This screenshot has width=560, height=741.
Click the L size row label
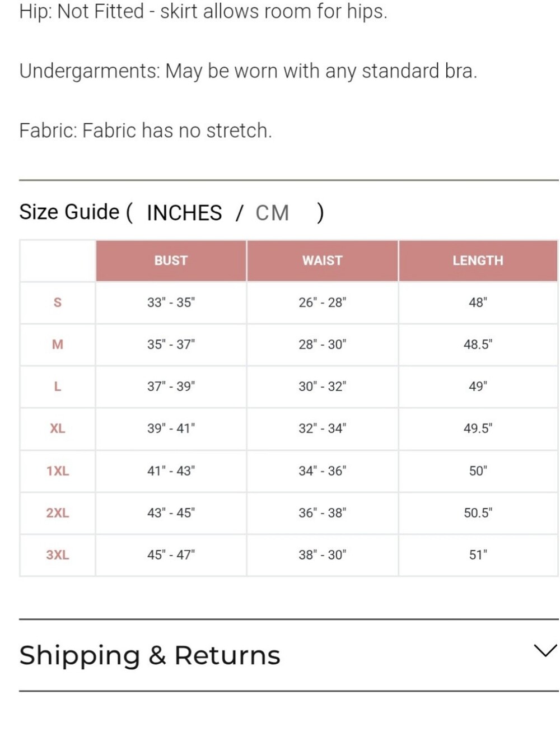coord(57,386)
